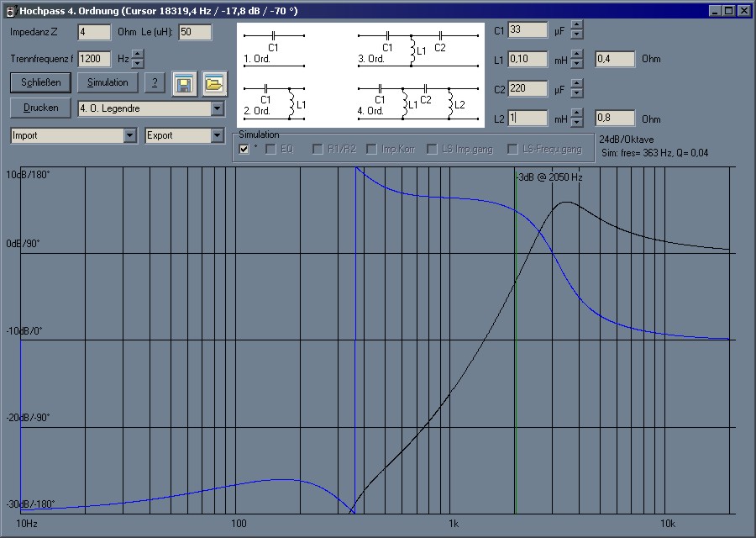Minimize the Hochpass window
The image size is (756, 538).
click(716, 11)
